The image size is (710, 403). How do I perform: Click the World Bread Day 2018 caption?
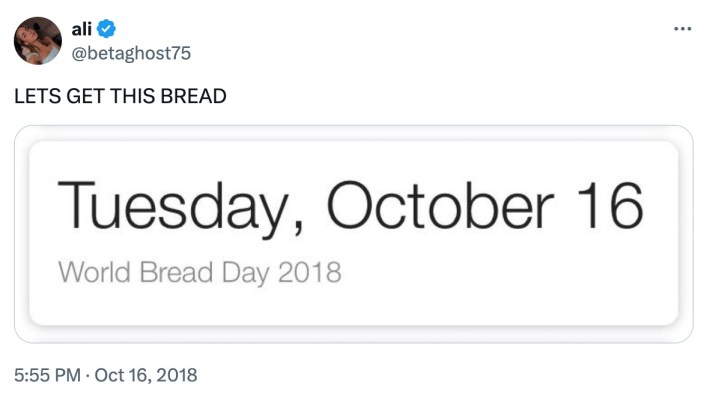(x=200, y=271)
